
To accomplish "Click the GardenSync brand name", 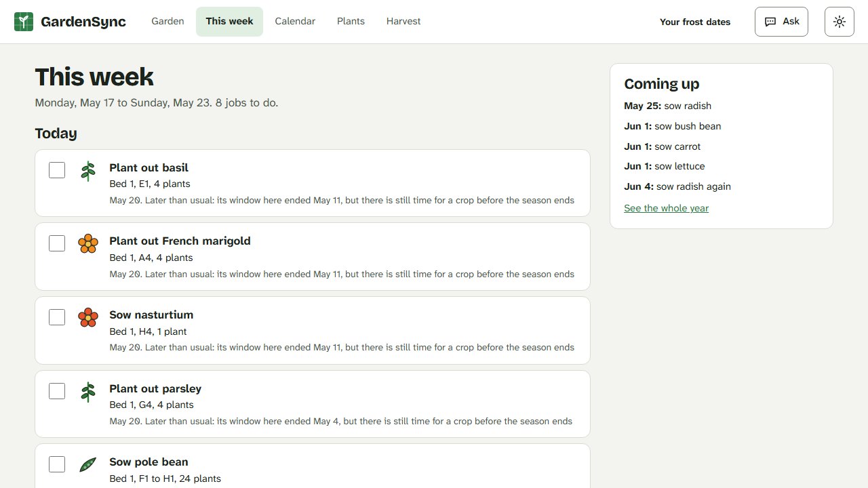I will [x=83, y=22].
